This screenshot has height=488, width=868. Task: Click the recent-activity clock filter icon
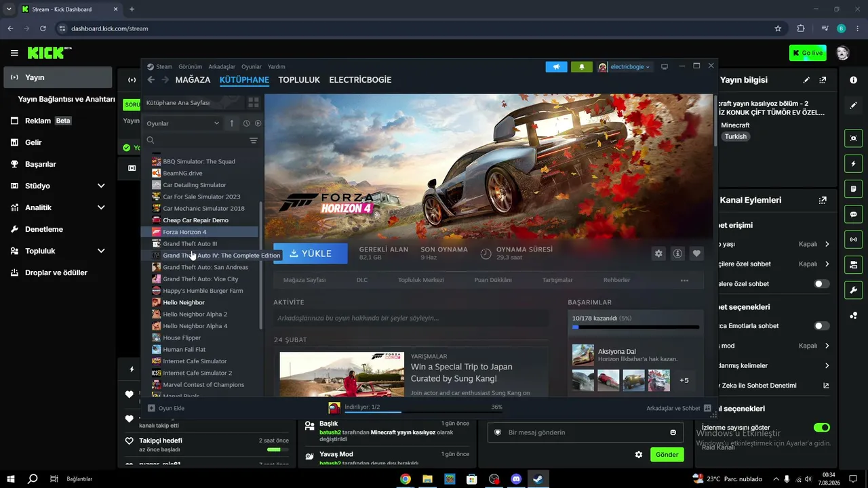pos(246,123)
